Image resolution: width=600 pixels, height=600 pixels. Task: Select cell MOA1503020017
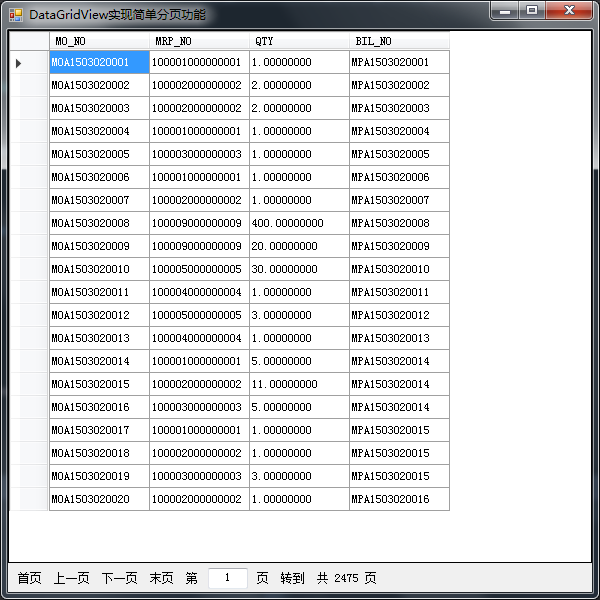[99, 429]
